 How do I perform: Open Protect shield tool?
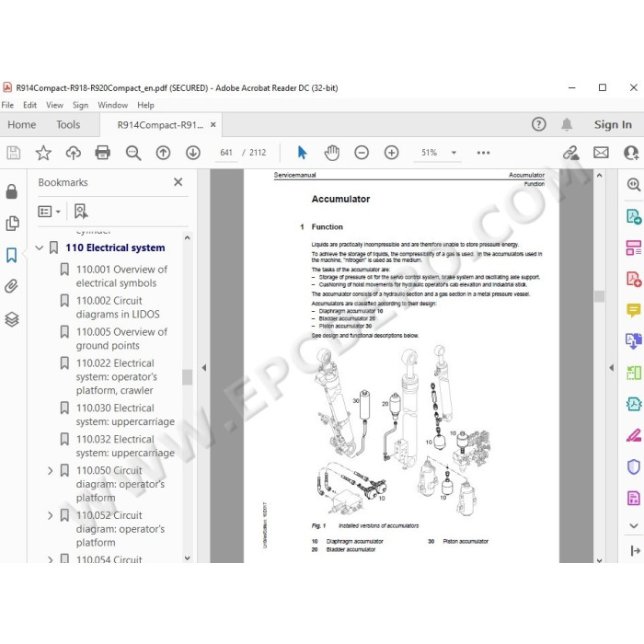(633, 467)
